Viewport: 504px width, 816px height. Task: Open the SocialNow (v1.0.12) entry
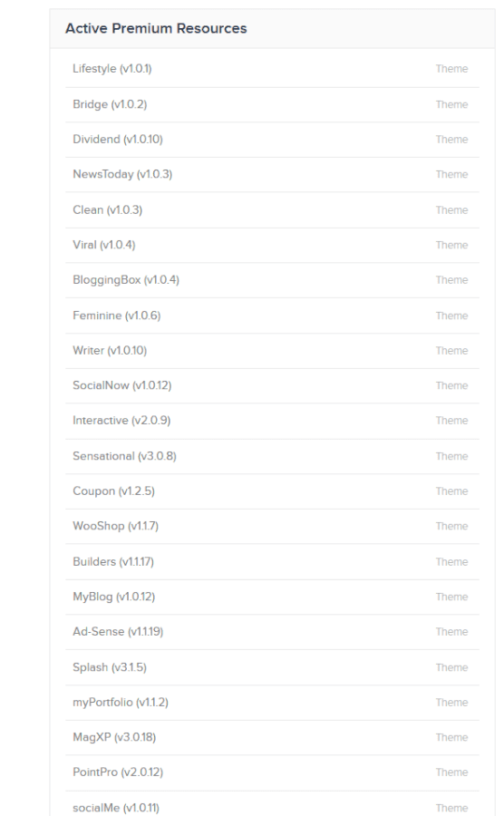point(272,385)
